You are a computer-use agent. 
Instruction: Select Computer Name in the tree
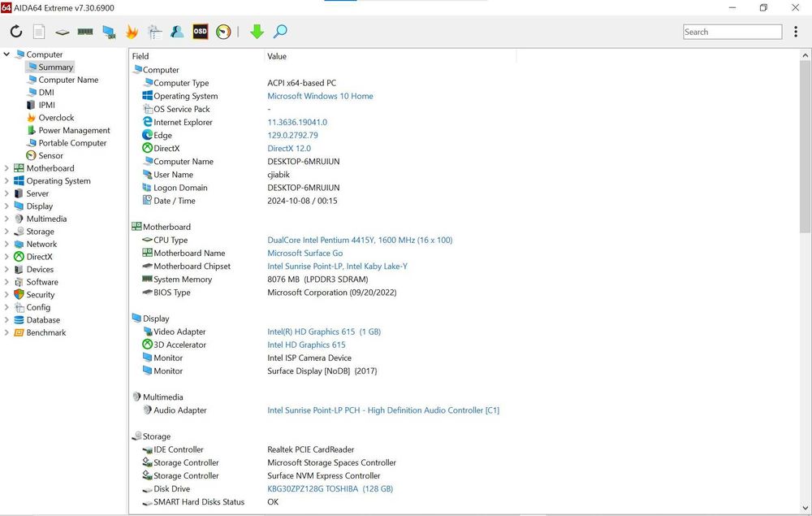tap(63, 80)
